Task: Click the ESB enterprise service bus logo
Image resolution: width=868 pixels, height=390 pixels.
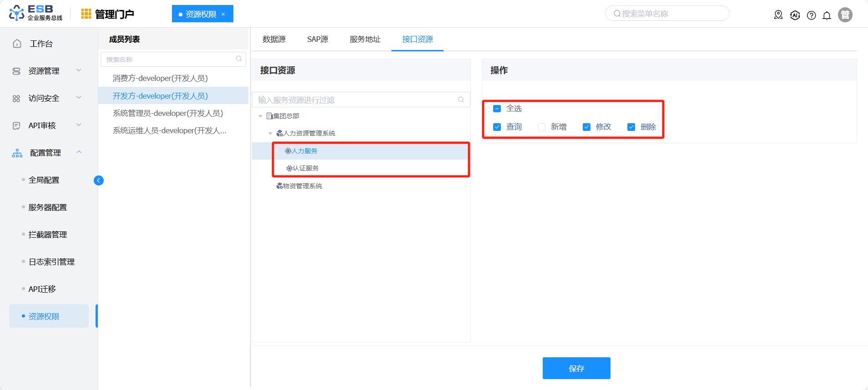Action: pyautogui.click(x=35, y=13)
